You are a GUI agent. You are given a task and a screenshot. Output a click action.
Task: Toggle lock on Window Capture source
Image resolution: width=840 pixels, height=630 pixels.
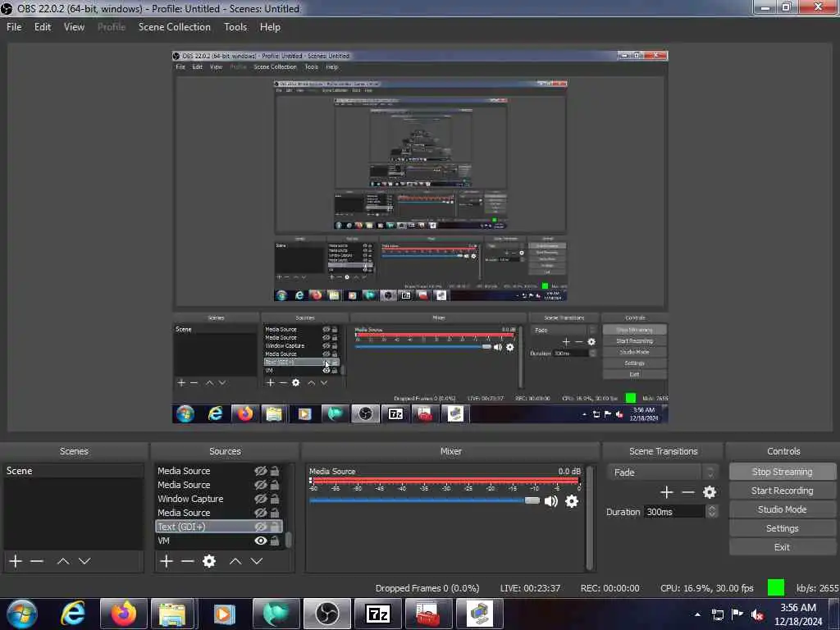[275, 499]
